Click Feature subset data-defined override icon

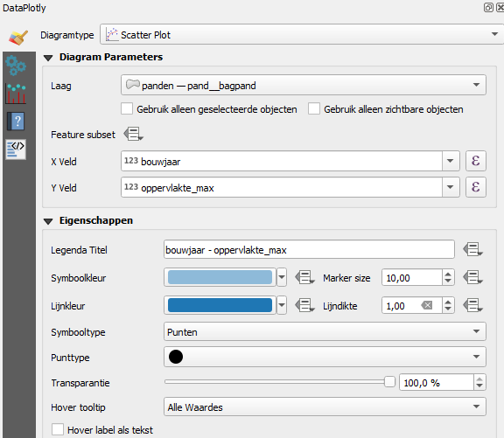(133, 134)
